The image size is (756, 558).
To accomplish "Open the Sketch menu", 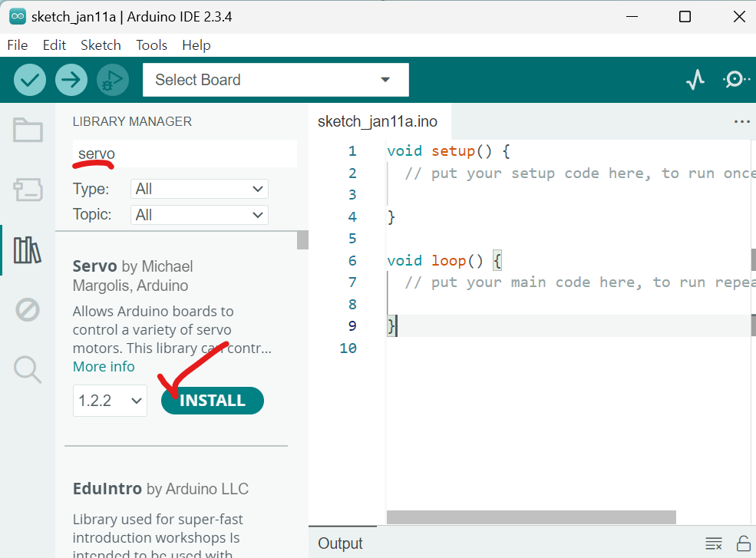I will (x=101, y=45).
